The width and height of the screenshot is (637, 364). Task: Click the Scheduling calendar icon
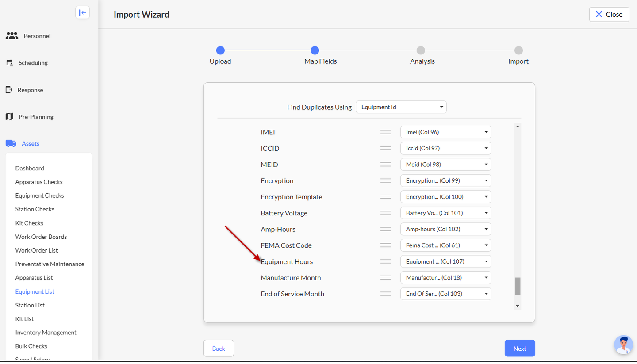coord(9,63)
